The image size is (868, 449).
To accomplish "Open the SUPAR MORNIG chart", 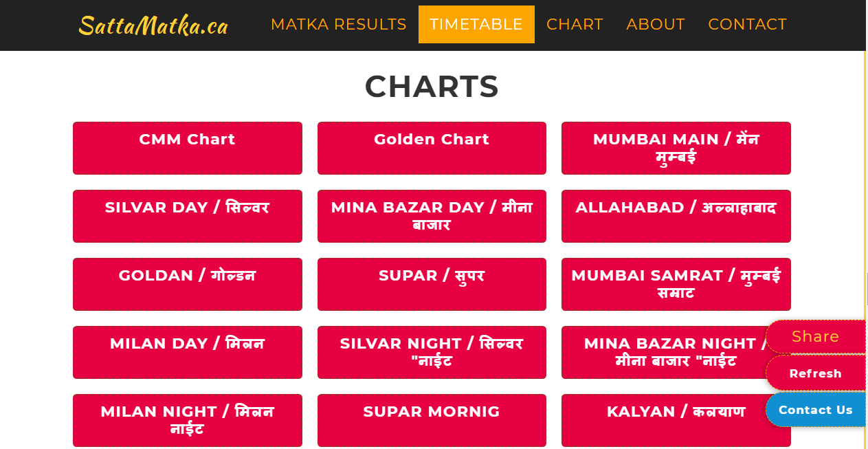I will (x=432, y=420).
